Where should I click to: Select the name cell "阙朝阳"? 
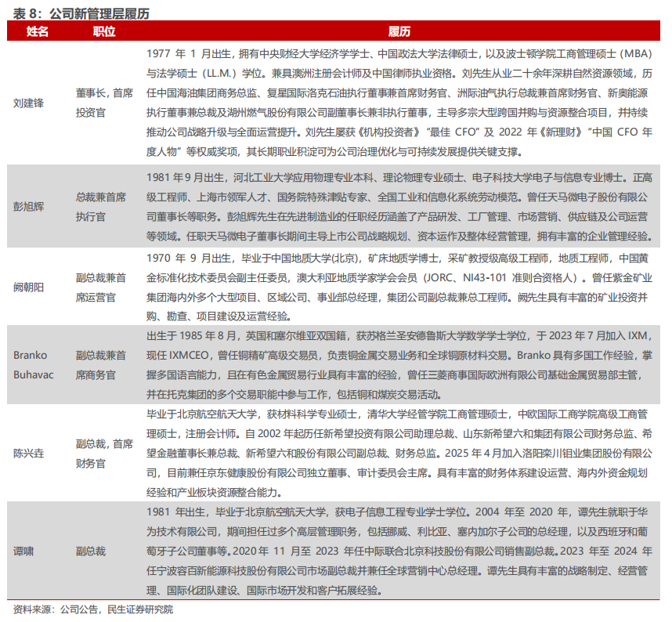click(30, 287)
